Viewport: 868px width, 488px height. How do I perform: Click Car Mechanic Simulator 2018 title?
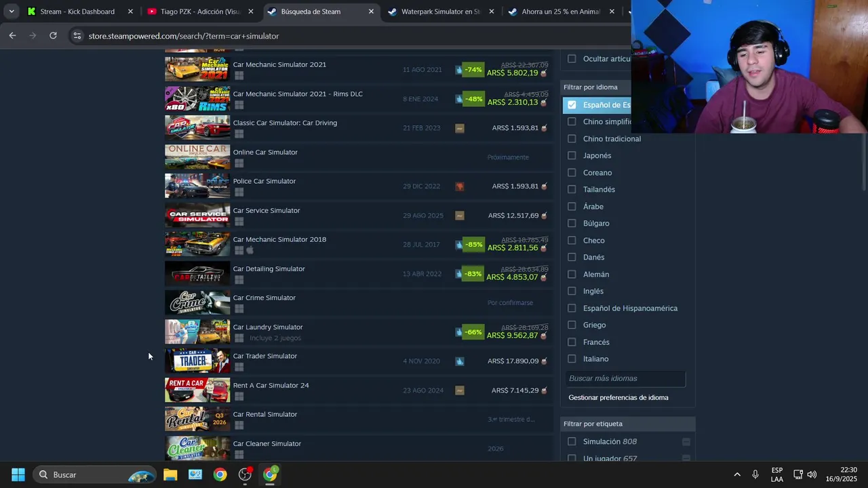(x=279, y=239)
